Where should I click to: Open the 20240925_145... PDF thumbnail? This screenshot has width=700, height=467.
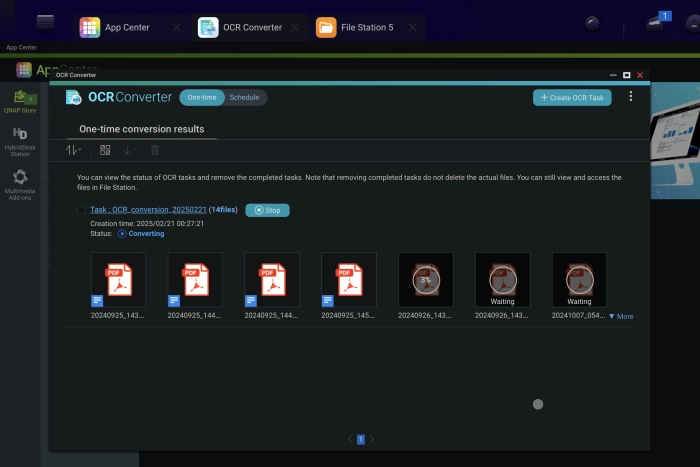(x=349, y=279)
